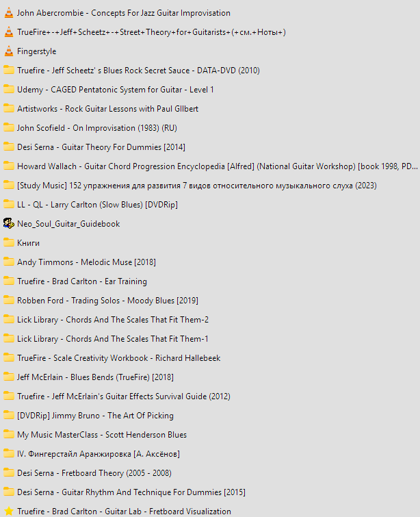420x517 pixels.
Task: Select Udemy - CAGED Pentatonic System for Guitar - Level 1
Action: point(116,89)
